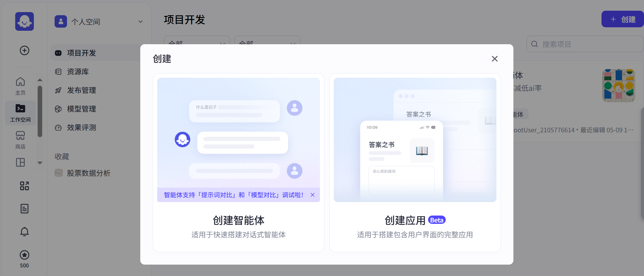This screenshot has height=276, width=644.
Task: Click the 项目开发 page title
Action: tap(184, 20)
